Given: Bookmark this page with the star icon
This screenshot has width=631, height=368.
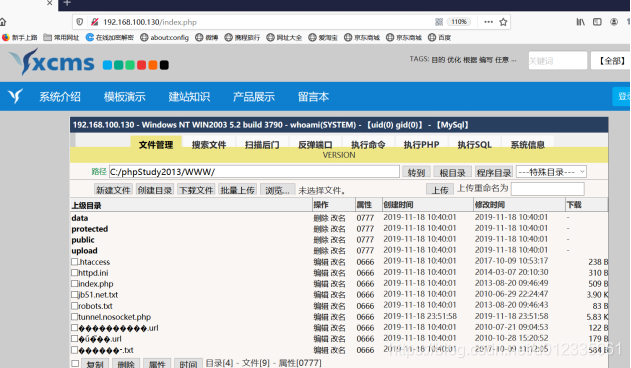Looking at the screenshot, I should click(503, 22).
